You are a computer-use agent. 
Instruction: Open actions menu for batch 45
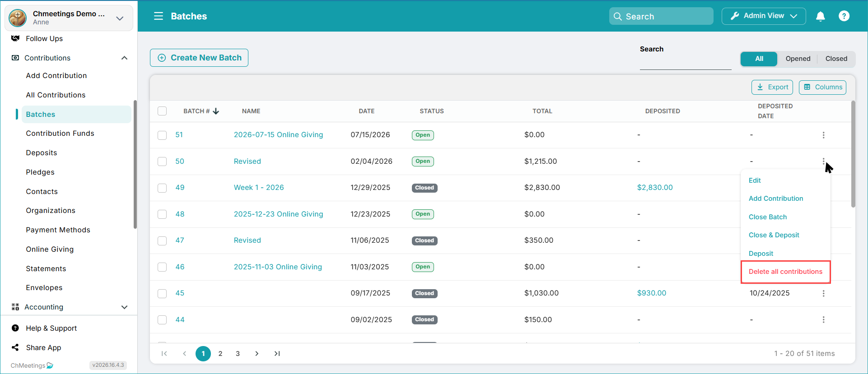point(823,293)
